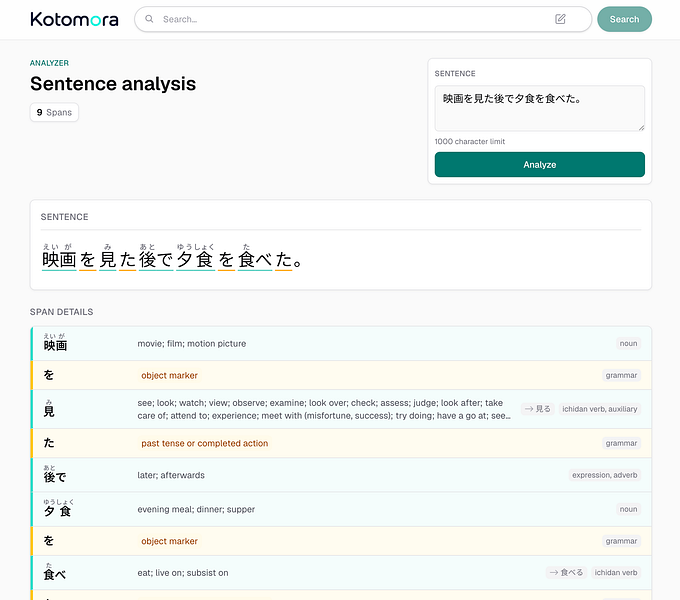Select the 見 span in the sentence

[x=108, y=259]
